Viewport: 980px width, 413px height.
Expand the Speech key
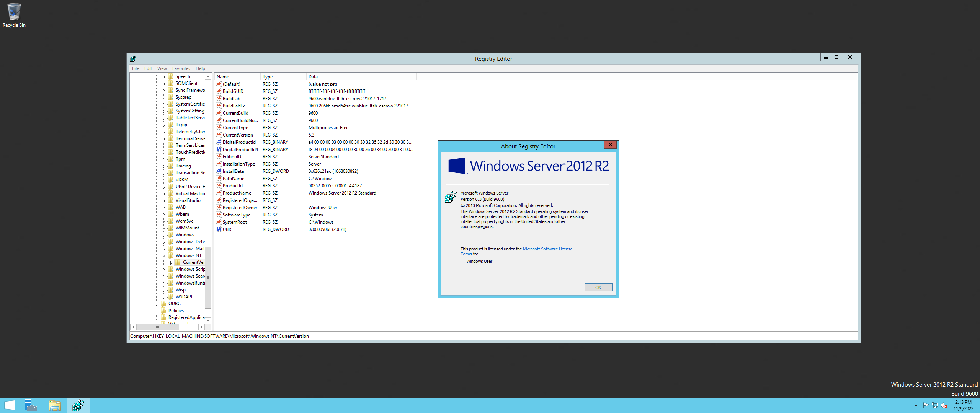tap(164, 76)
